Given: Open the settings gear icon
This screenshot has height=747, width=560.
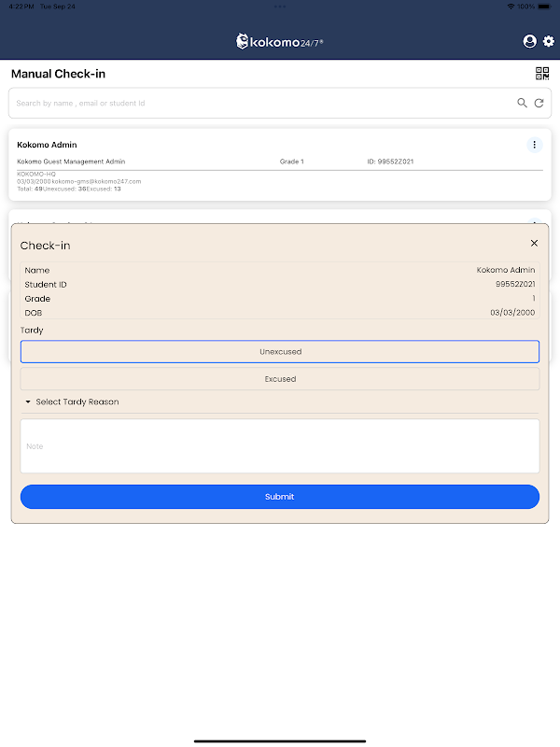Looking at the screenshot, I should [549, 41].
